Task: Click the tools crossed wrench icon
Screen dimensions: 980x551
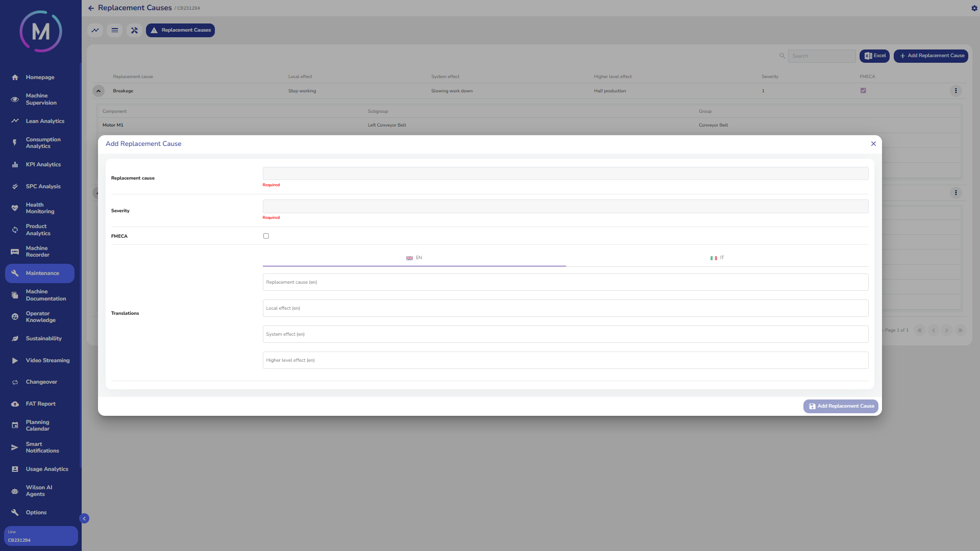Action: click(134, 31)
